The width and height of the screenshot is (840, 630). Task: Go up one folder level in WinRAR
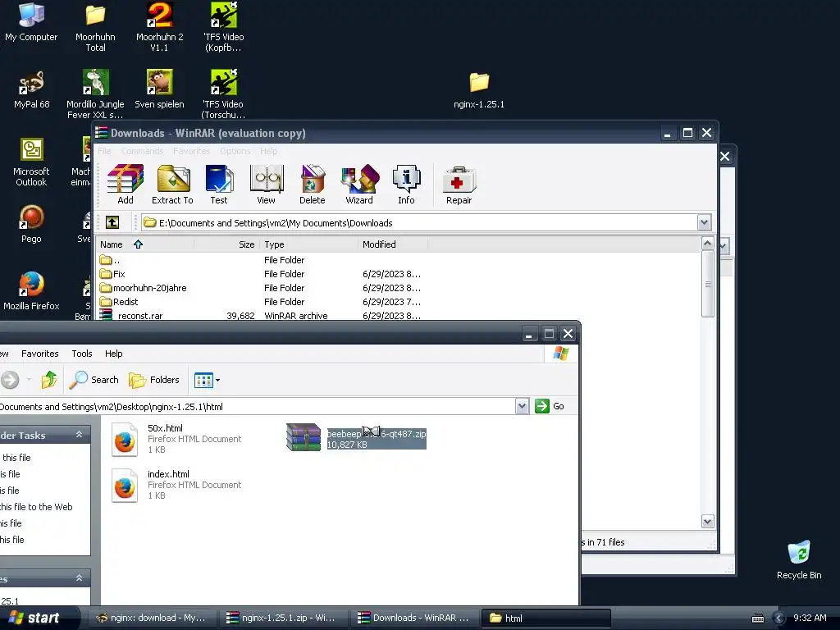point(112,222)
